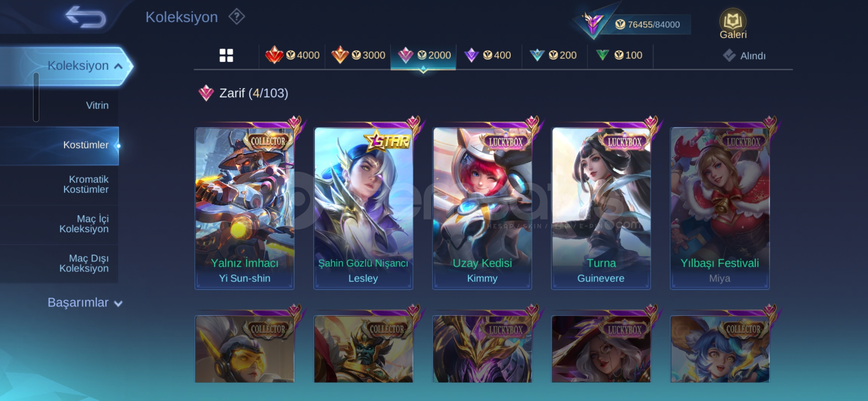This screenshot has height=401, width=868.
Task: Filter by the 3000 orange gem tier
Action: [x=358, y=55]
